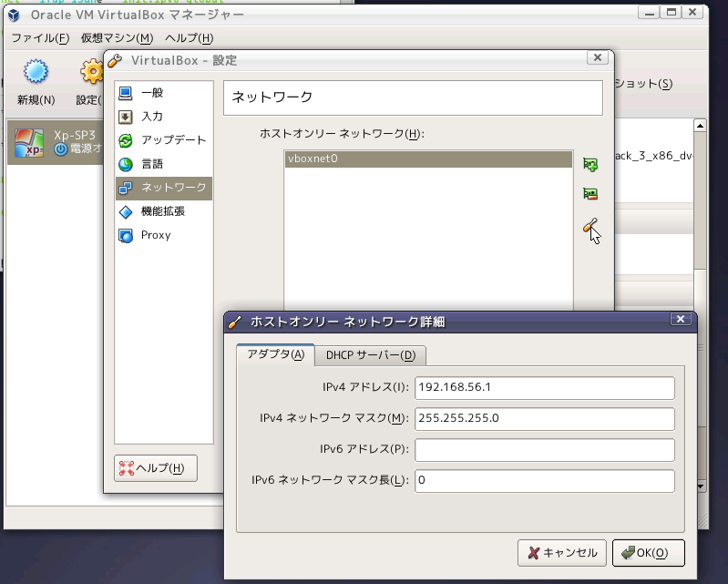Click the 新規(N) new machine toolbar icon
728x584 pixels.
click(36, 73)
